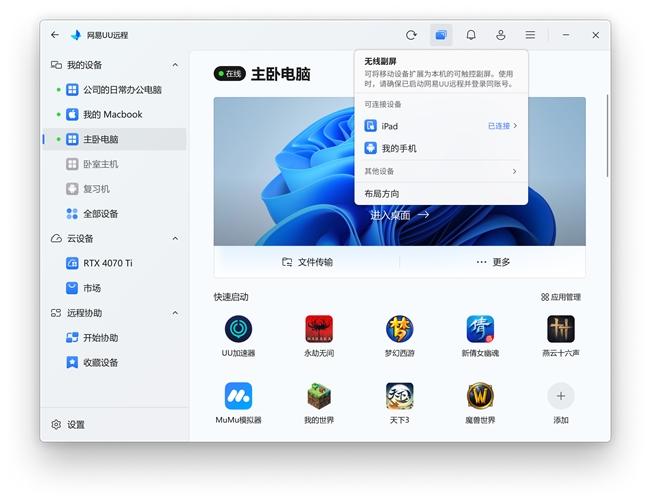Launch 魔兽世界 game
650x501 pixels.
coord(480,403)
